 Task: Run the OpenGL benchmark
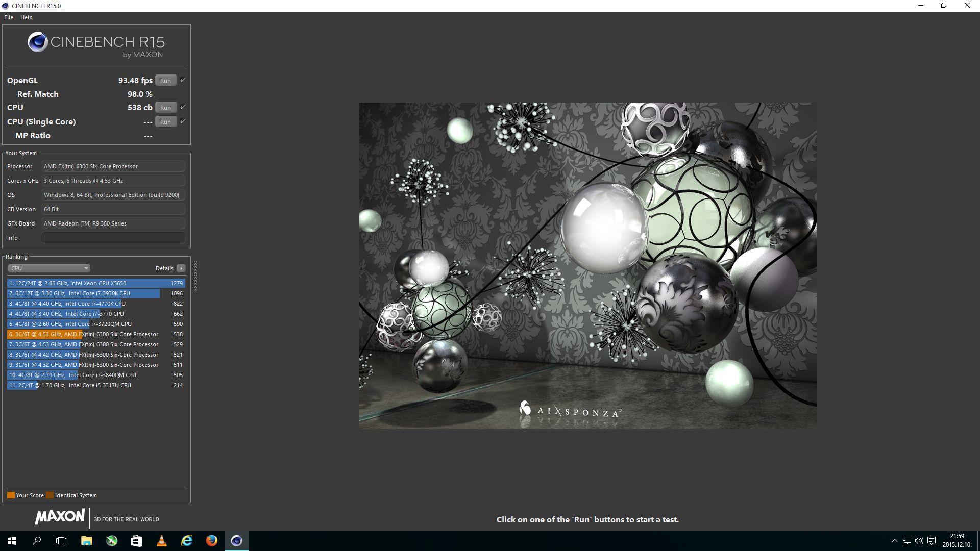(x=165, y=81)
